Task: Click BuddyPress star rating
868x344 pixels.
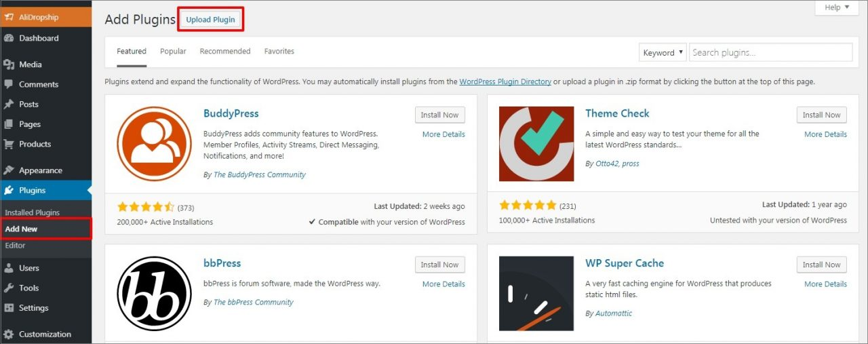Action: point(146,207)
